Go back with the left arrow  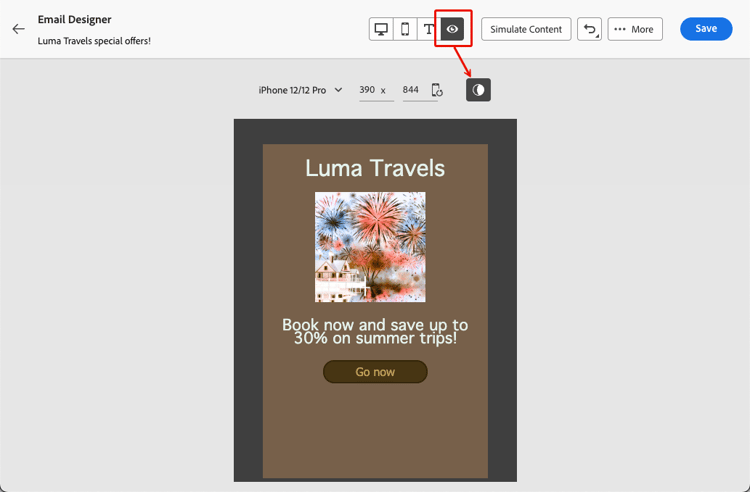pos(18,29)
